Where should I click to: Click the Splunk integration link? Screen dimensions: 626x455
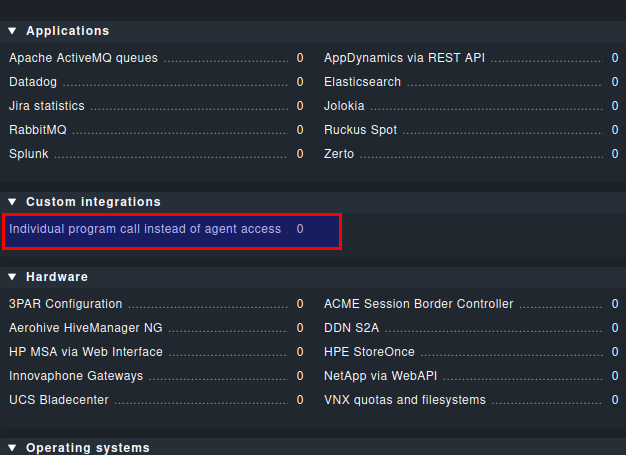click(x=29, y=154)
